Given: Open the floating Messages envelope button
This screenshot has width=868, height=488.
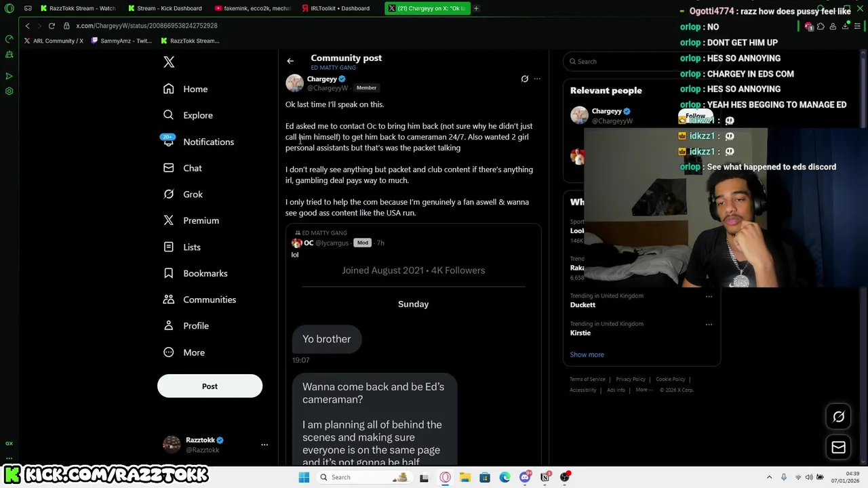Looking at the screenshot, I should [839, 447].
